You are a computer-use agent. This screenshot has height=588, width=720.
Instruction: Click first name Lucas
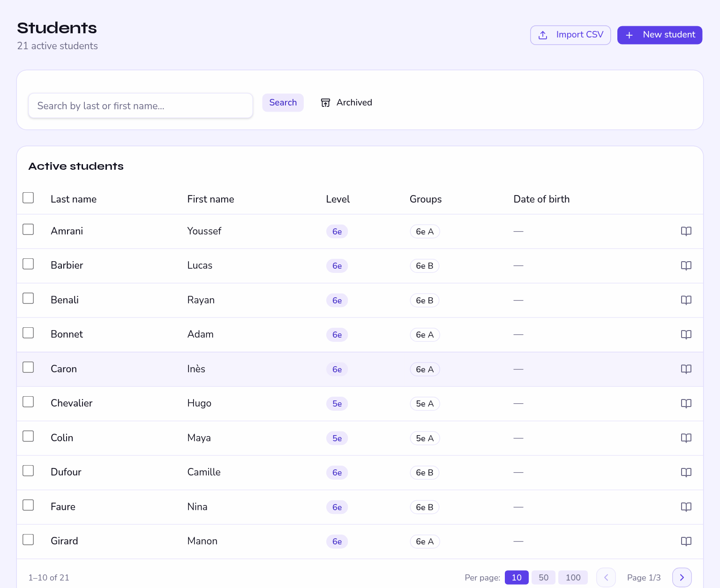(200, 265)
